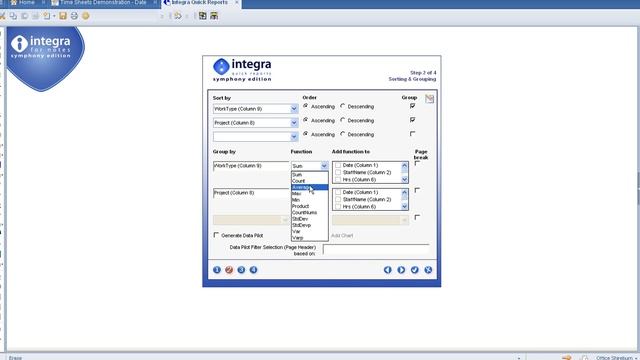The height and width of the screenshot is (360, 640).
Task: Click the new document toolbar icon
Action: point(47,16)
